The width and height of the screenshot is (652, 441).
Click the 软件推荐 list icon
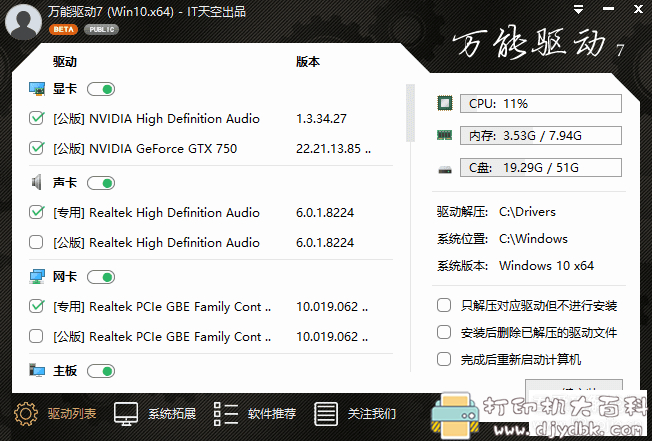click(x=226, y=414)
